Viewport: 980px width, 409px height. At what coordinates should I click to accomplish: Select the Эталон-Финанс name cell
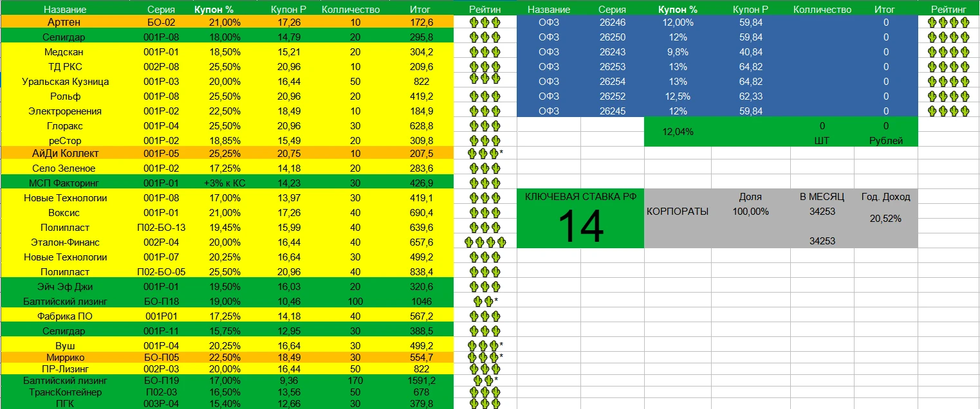pyautogui.click(x=64, y=242)
